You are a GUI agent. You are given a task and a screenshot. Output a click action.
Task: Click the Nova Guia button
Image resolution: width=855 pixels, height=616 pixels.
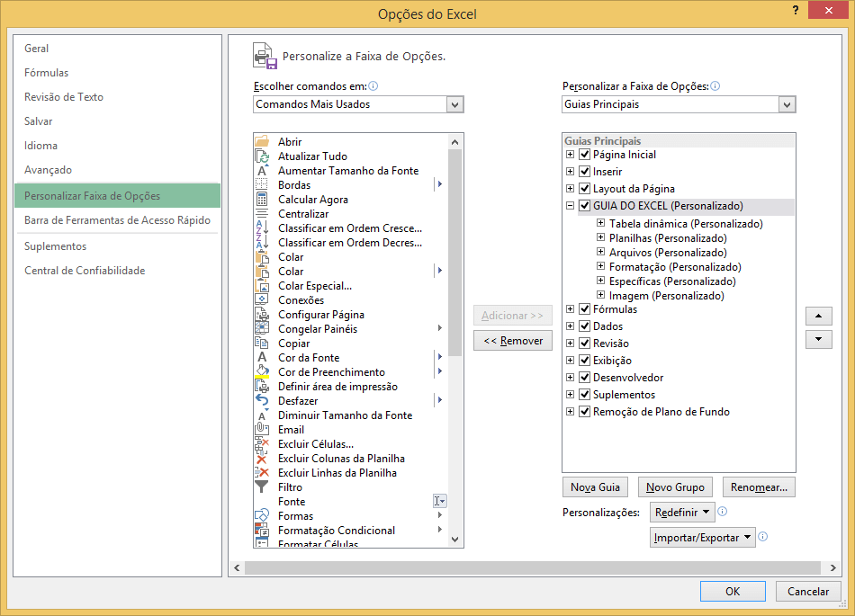click(x=595, y=487)
